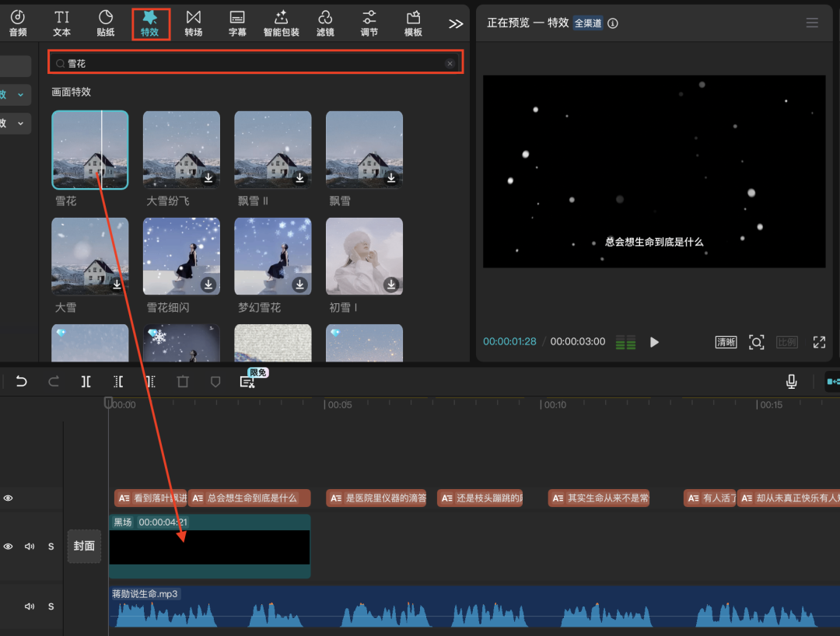Enter fullscreen preview mode
840x636 pixels.
pos(818,342)
